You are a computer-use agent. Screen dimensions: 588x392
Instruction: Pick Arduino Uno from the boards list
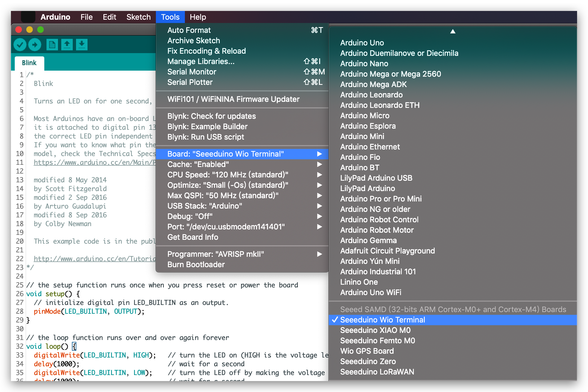[362, 43]
